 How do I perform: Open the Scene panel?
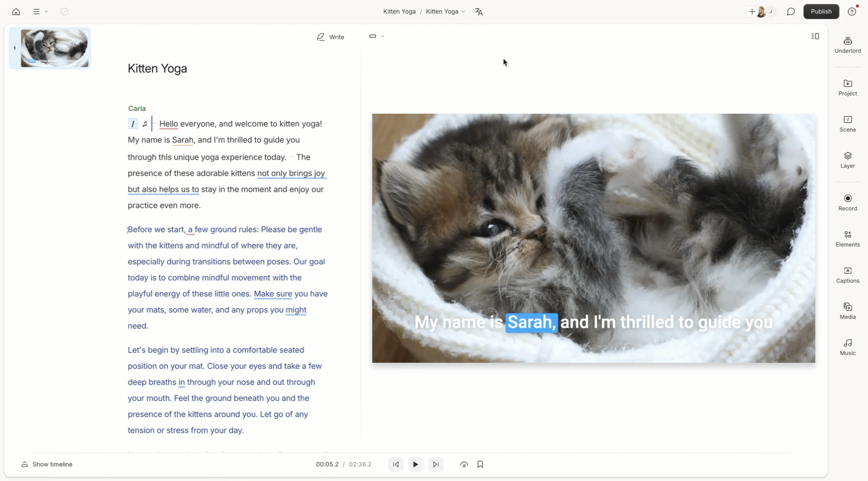click(847, 124)
